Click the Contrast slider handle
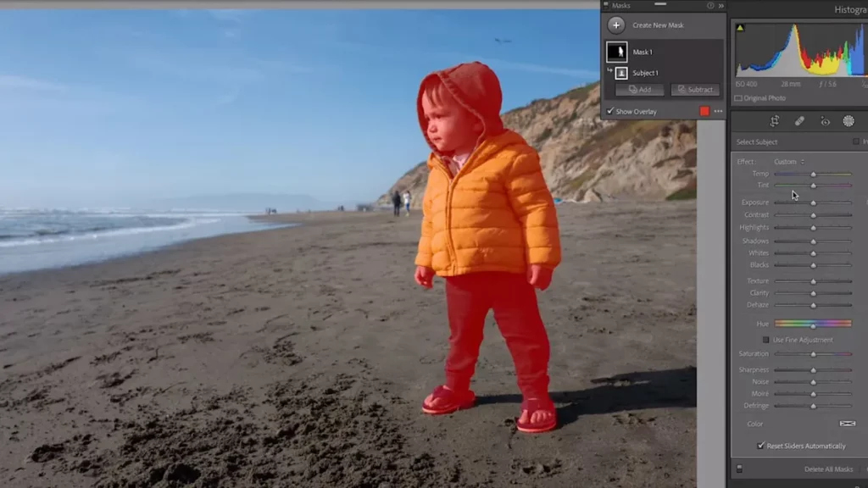Screen dimensions: 868x488 pyautogui.click(x=813, y=215)
